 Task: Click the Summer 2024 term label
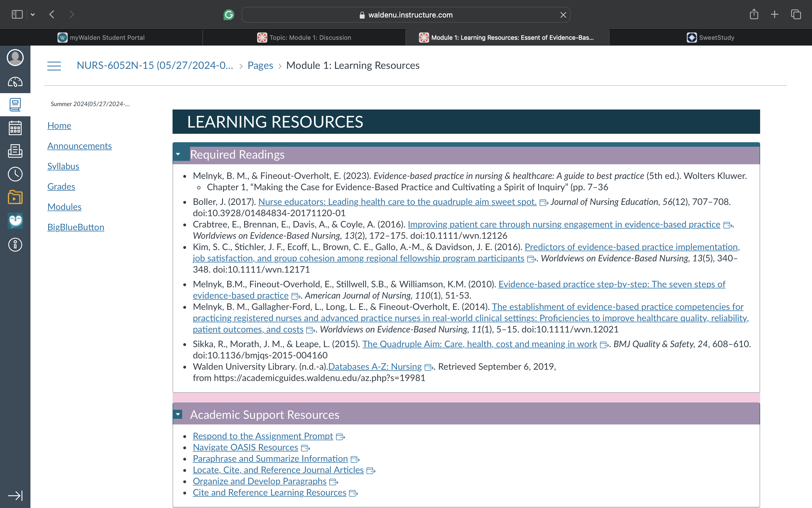pos(90,104)
